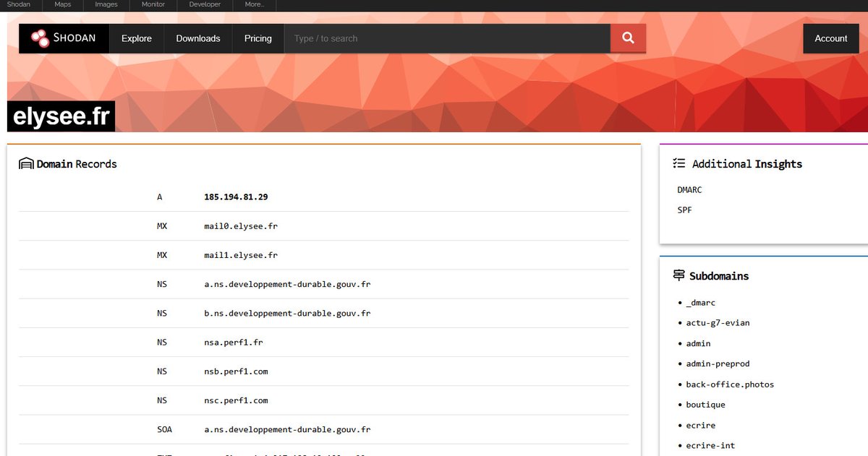Click the A record type label

(x=160, y=197)
